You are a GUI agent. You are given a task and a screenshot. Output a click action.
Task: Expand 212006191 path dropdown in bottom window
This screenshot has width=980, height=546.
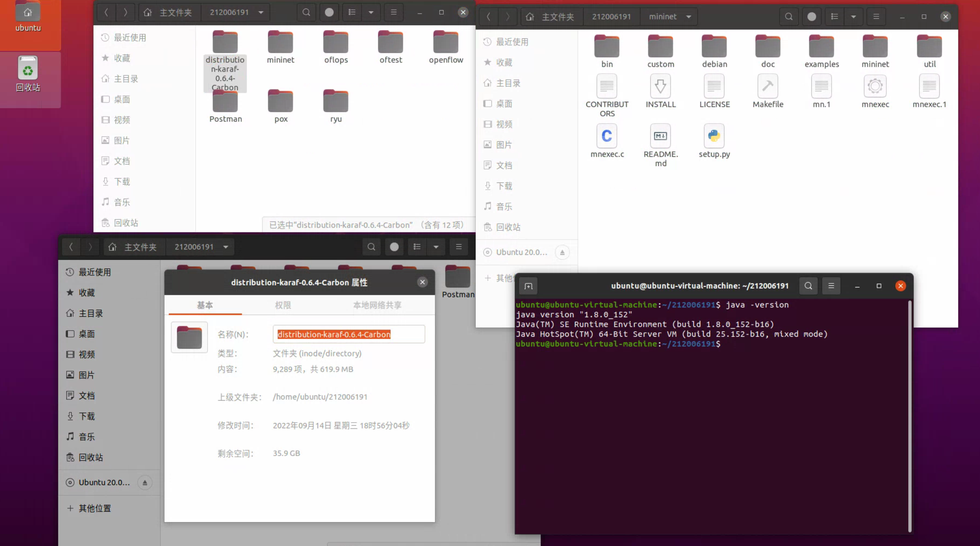tap(226, 247)
